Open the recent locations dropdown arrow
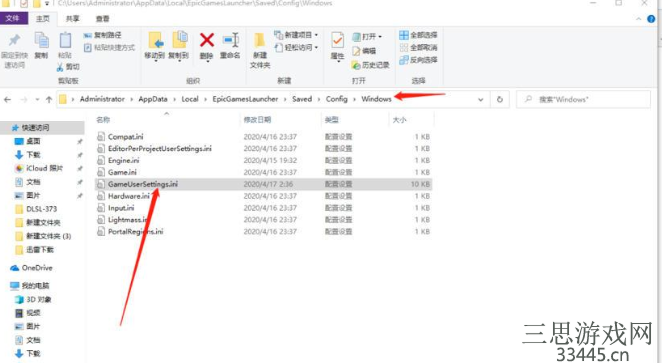The height and width of the screenshot is (363, 664). [x=37, y=100]
